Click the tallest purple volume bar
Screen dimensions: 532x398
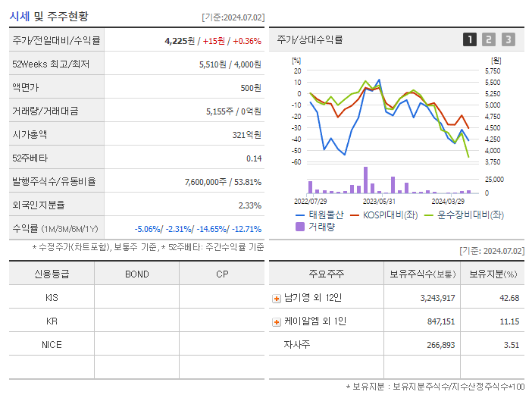pyautogui.click(x=365, y=180)
